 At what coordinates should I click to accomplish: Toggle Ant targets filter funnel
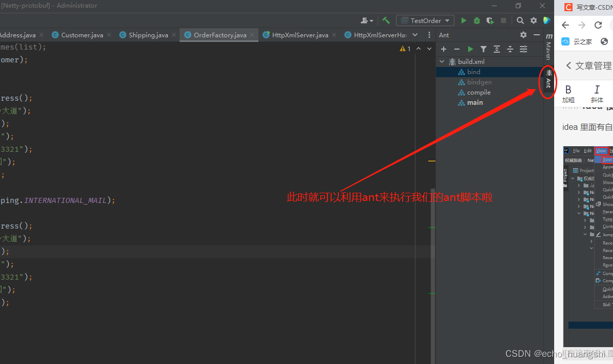[x=484, y=49]
